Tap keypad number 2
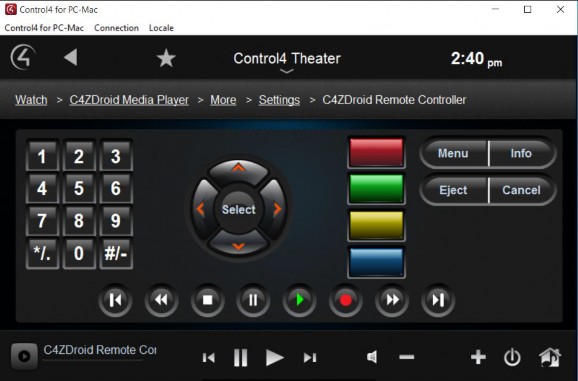The image size is (578, 381). (79, 156)
